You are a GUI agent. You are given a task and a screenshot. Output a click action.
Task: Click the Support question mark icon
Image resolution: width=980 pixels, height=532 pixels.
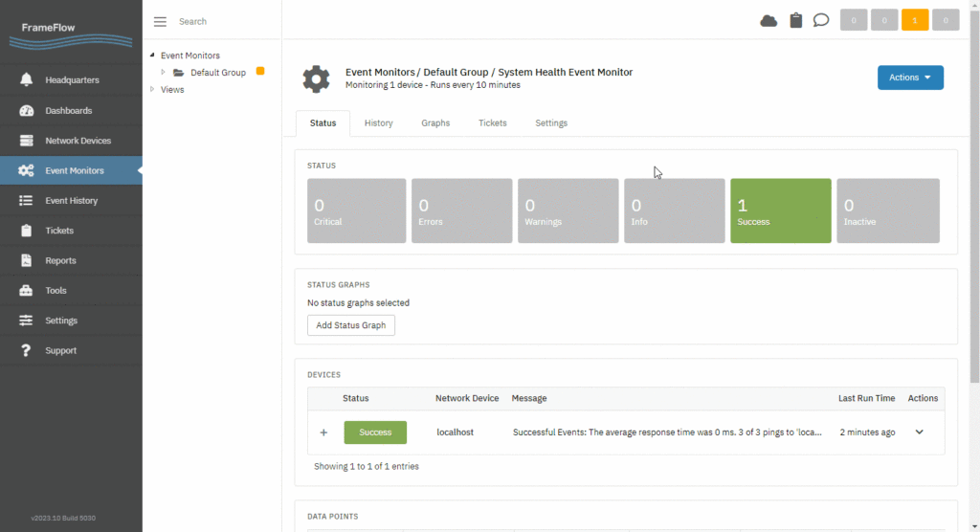click(26, 351)
